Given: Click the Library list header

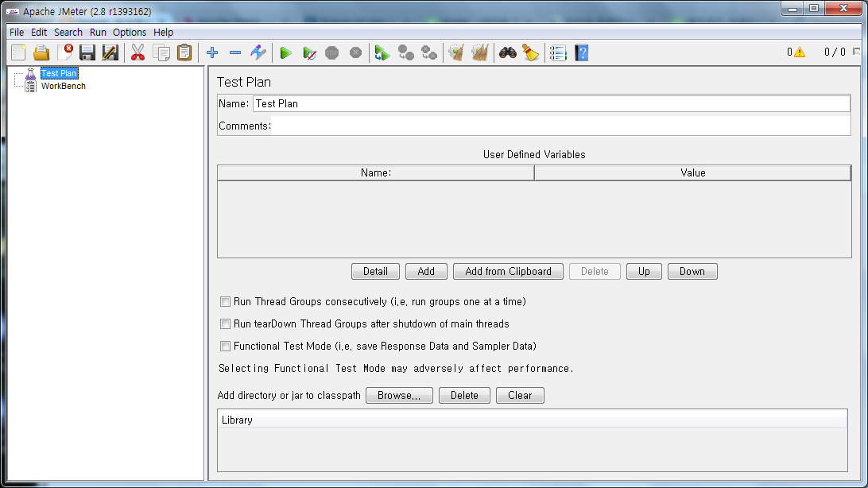Looking at the screenshot, I should point(533,420).
